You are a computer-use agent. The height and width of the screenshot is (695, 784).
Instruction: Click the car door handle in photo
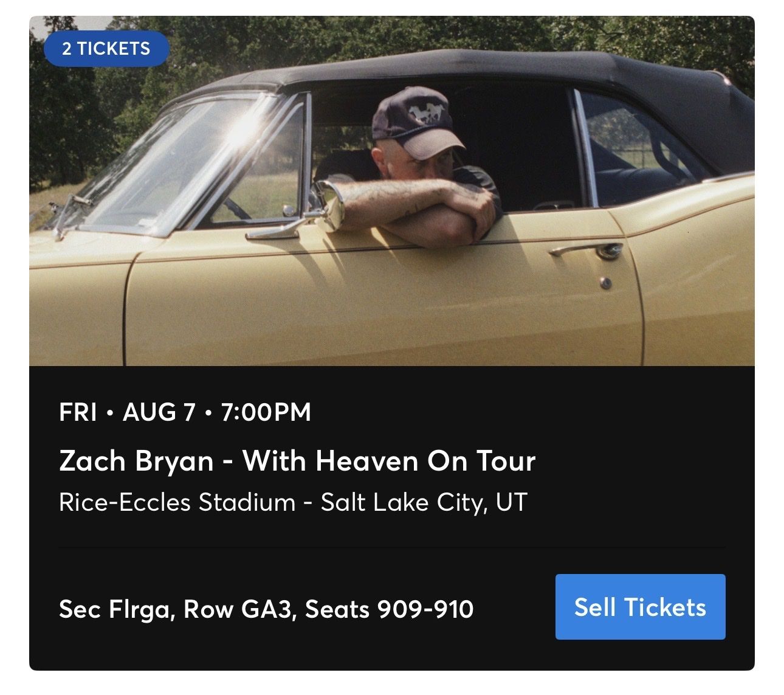(x=582, y=250)
